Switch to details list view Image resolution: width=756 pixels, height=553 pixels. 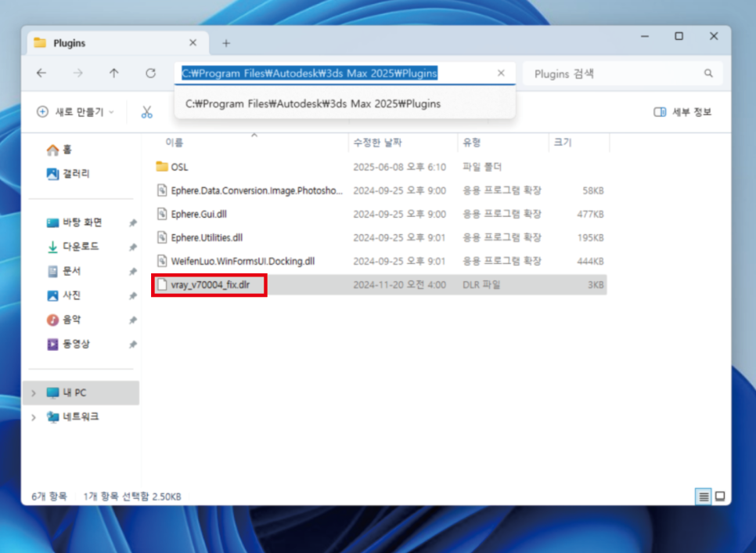(704, 497)
